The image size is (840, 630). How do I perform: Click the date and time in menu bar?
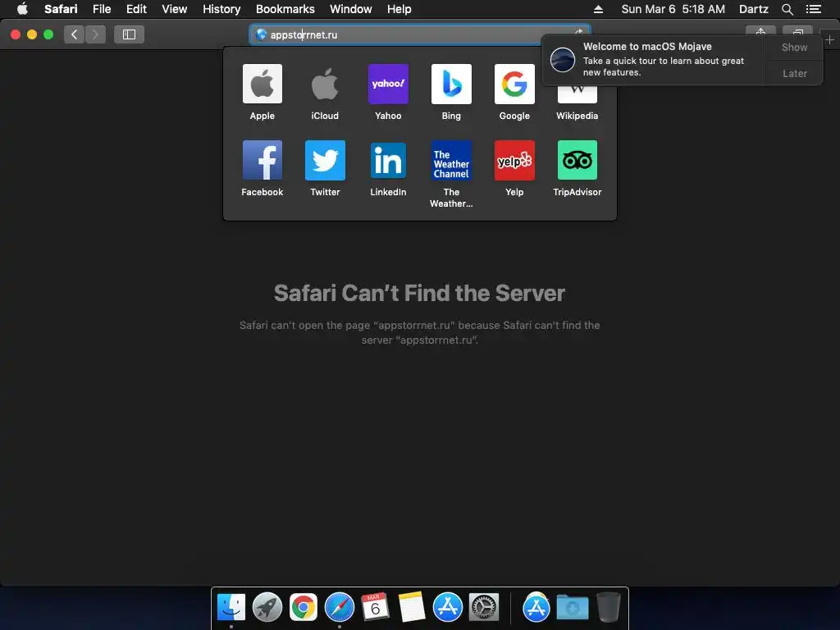coord(673,9)
